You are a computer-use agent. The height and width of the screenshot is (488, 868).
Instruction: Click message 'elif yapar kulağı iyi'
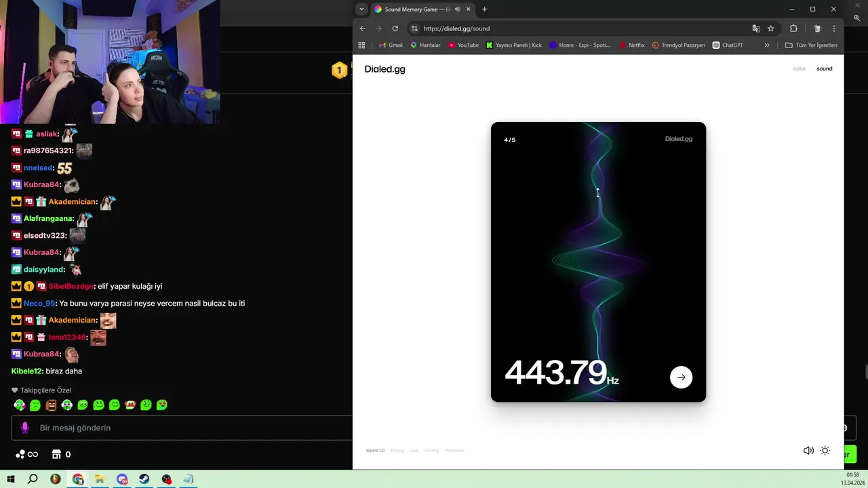pos(130,286)
